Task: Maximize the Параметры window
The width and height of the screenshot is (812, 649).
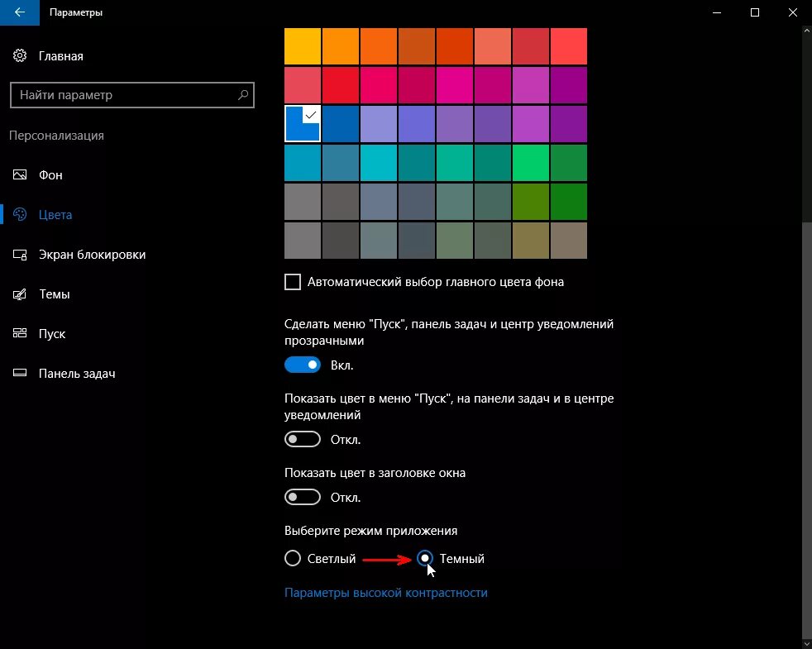Action: click(x=754, y=12)
